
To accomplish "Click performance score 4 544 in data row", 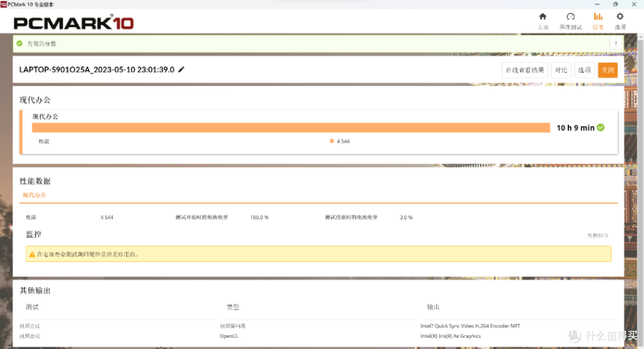I will [x=107, y=218].
